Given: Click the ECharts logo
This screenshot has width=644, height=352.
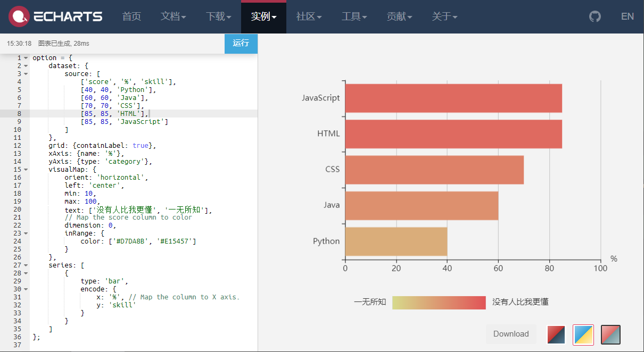Looking at the screenshot, I should (55, 16).
